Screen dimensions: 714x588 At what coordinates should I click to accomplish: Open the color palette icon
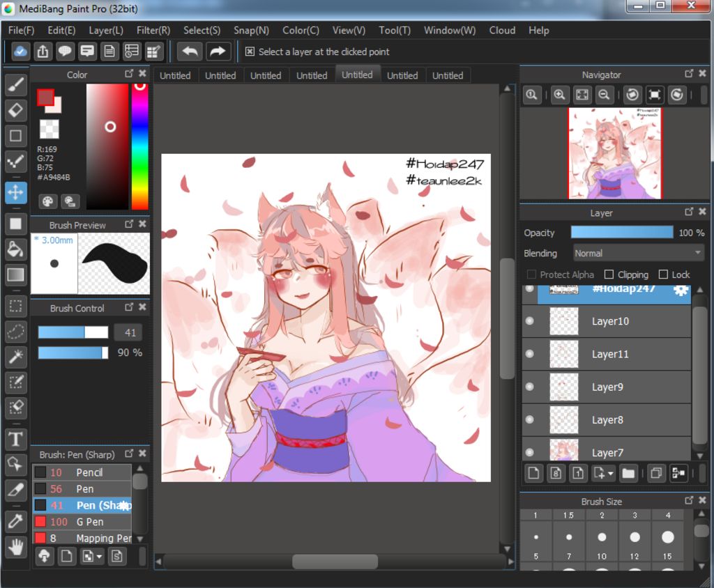[47, 201]
